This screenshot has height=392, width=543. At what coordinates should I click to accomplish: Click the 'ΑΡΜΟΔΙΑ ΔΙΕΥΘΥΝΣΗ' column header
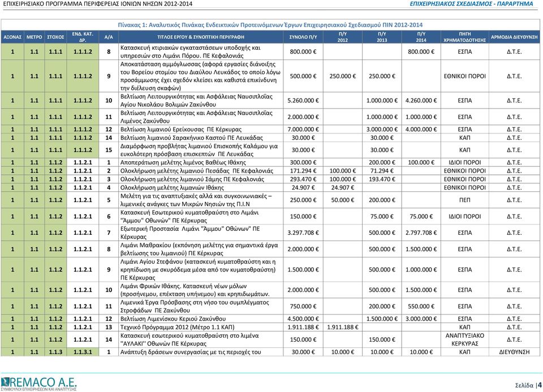tap(514, 37)
